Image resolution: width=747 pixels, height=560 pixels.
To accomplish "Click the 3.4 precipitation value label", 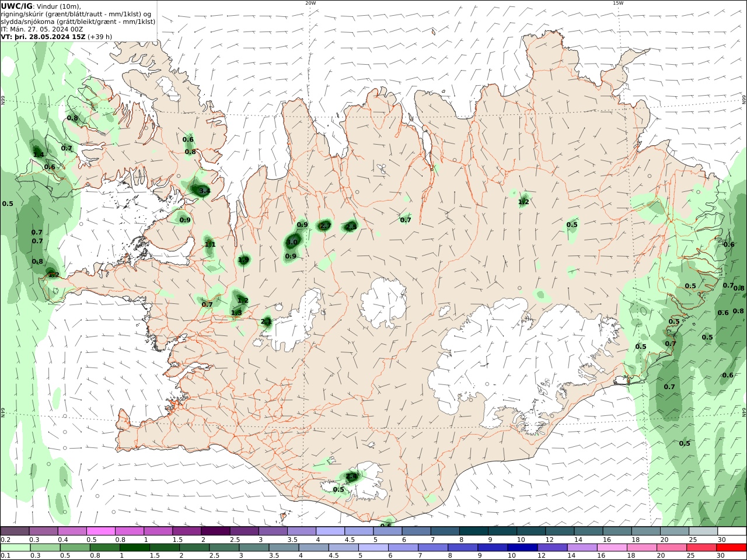I will click(x=204, y=191).
